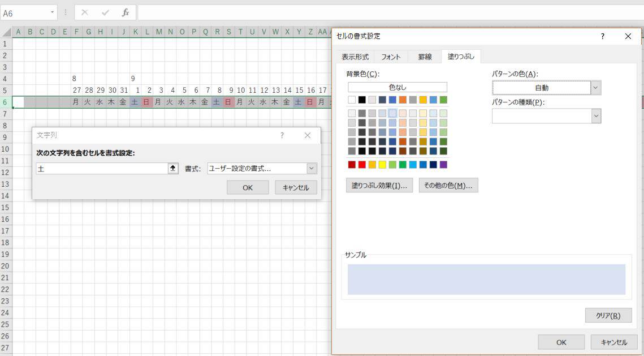Click the formula bar cancel X icon

pos(85,12)
